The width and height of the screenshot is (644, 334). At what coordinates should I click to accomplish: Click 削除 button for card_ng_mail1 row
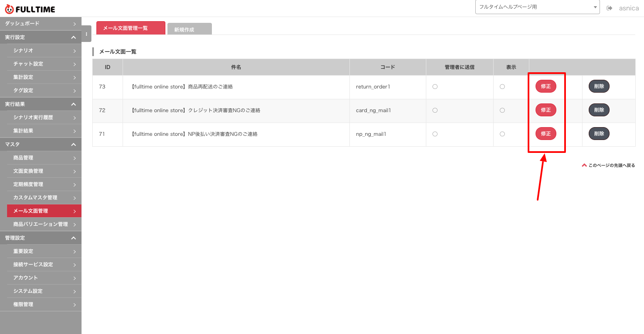[599, 110]
